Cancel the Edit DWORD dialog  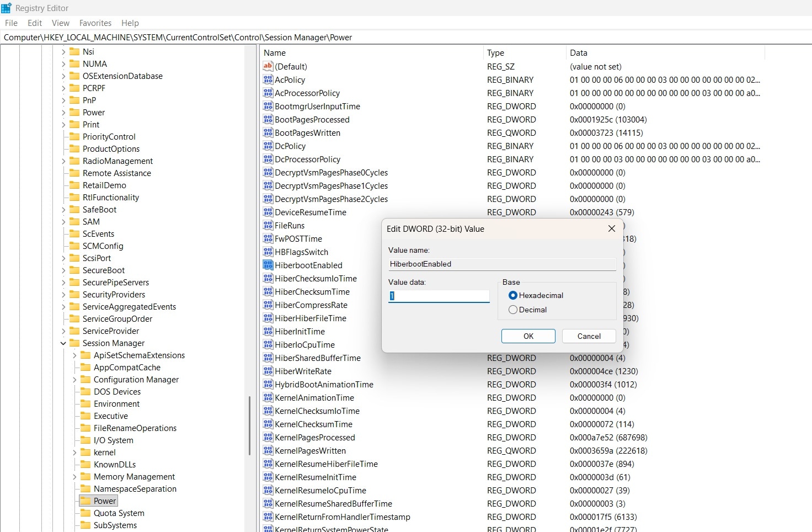point(589,336)
